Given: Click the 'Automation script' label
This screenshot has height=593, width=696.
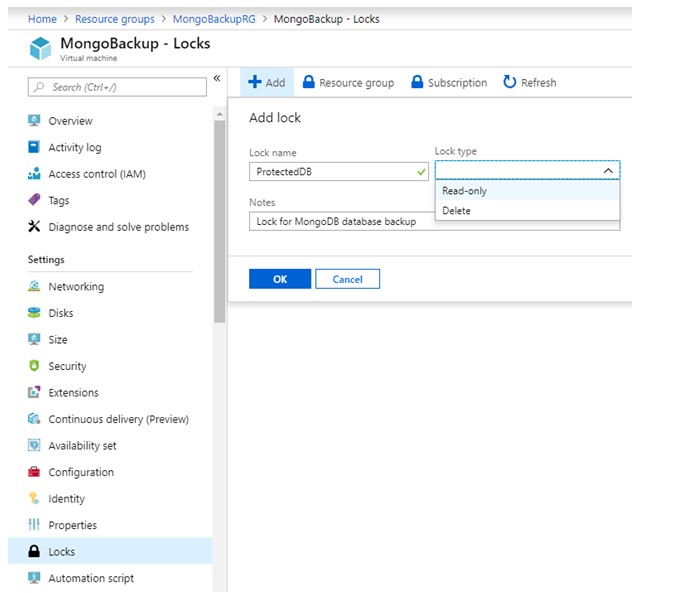Looking at the screenshot, I should pos(91,578).
